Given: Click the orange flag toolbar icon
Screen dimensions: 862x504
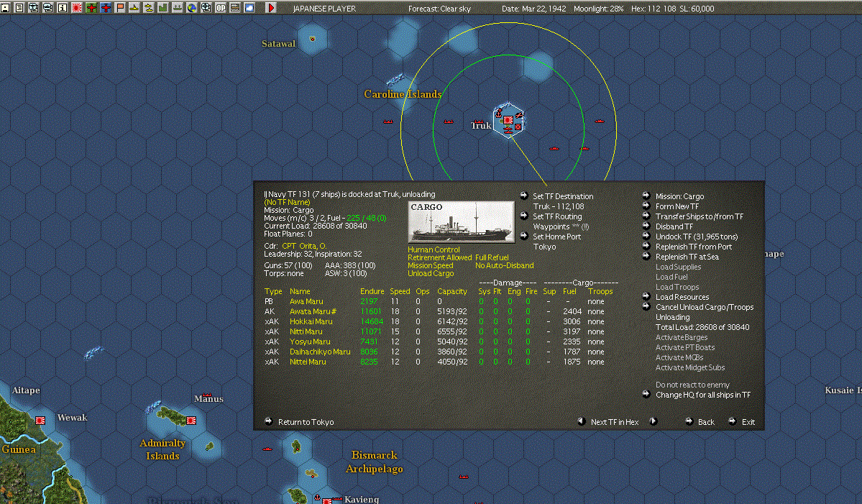Looking at the screenshot, I should click(120, 8).
